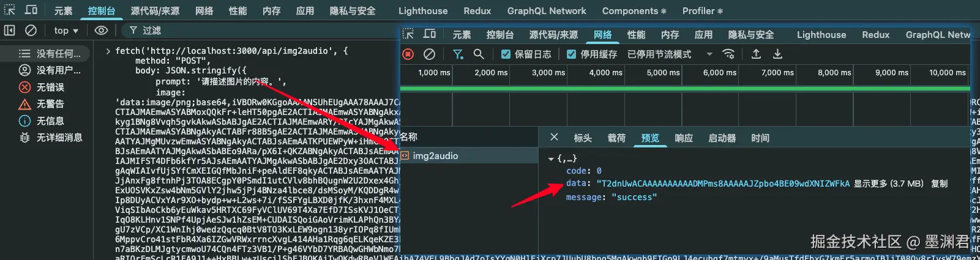Select 预览 preview tab in request details
Screen dimensions: 980x260
tap(650, 138)
